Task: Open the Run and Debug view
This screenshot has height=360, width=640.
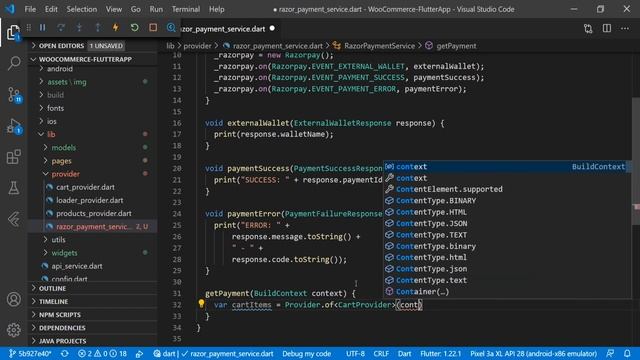Action: 13,126
